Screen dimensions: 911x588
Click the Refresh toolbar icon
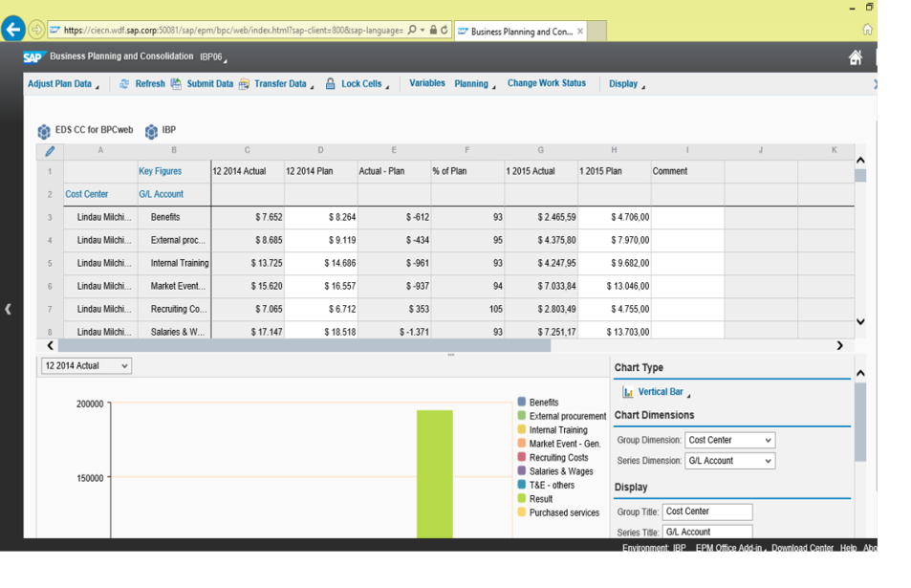[x=124, y=84]
